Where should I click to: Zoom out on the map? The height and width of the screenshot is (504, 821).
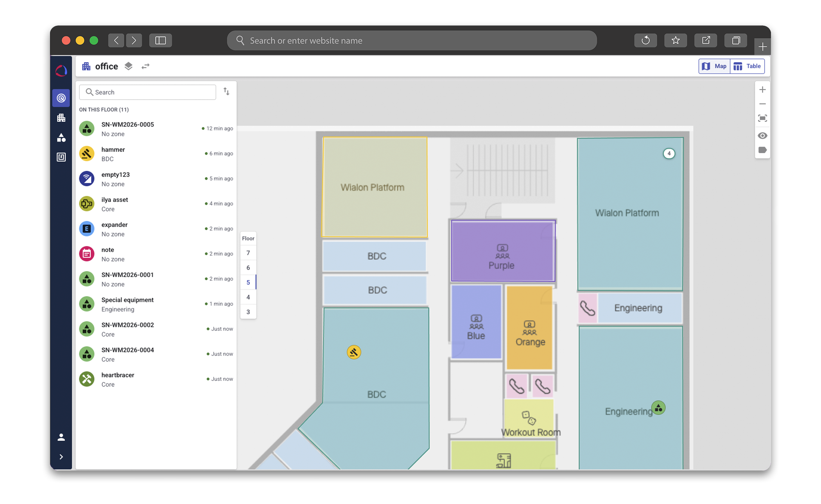(762, 104)
